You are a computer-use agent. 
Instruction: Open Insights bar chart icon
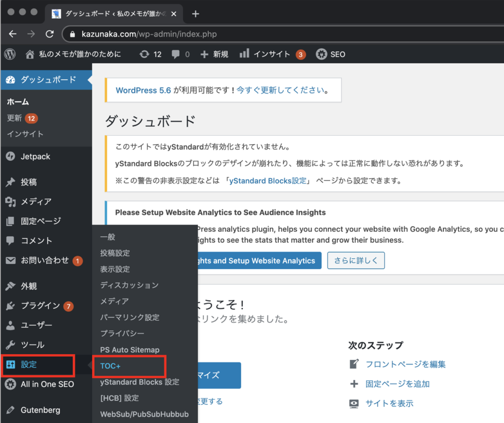[x=244, y=53]
